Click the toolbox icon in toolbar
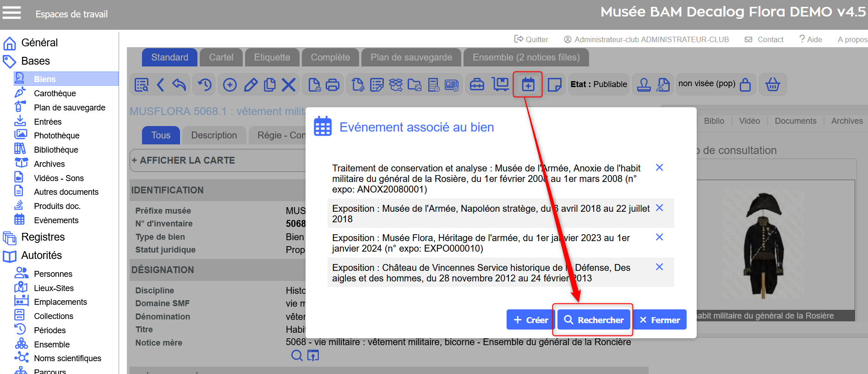 pyautogui.click(x=477, y=85)
